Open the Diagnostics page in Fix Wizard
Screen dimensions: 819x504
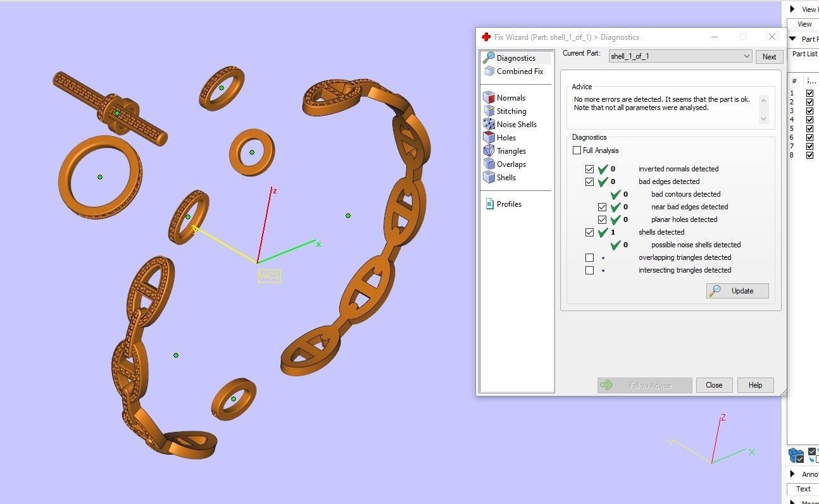pyautogui.click(x=516, y=58)
